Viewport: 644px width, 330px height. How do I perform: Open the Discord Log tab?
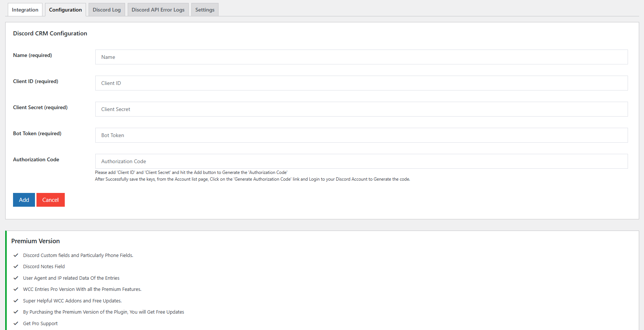tap(107, 10)
